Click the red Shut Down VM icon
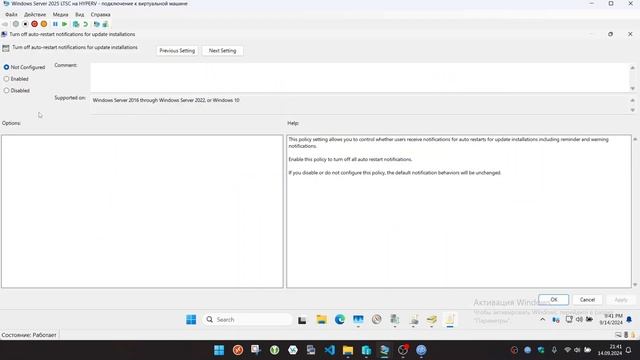The height and width of the screenshot is (360, 640). [34, 24]
